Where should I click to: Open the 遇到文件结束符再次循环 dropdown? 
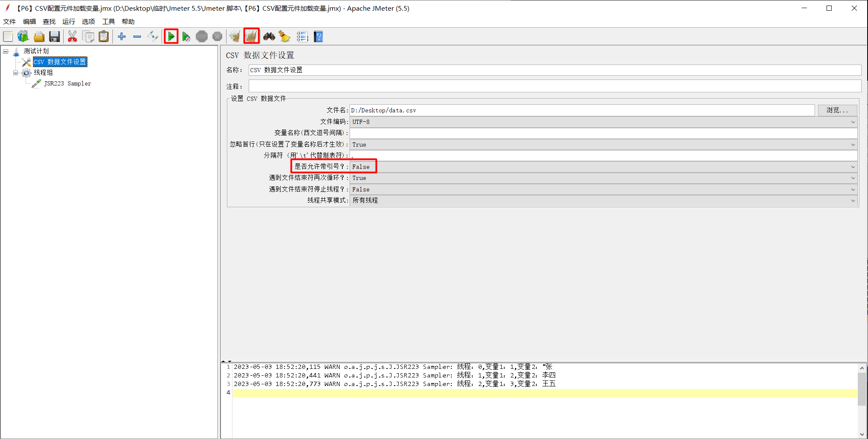pyautogui.click(x=603, y=178)
